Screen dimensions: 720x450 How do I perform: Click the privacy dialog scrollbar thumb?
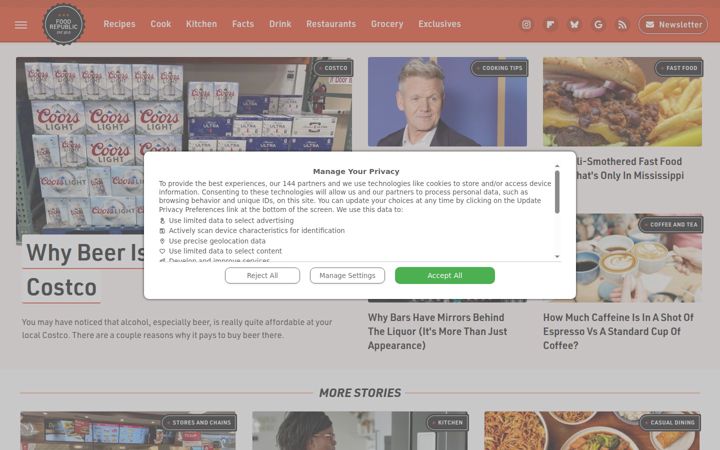click(x=557, y=192)
